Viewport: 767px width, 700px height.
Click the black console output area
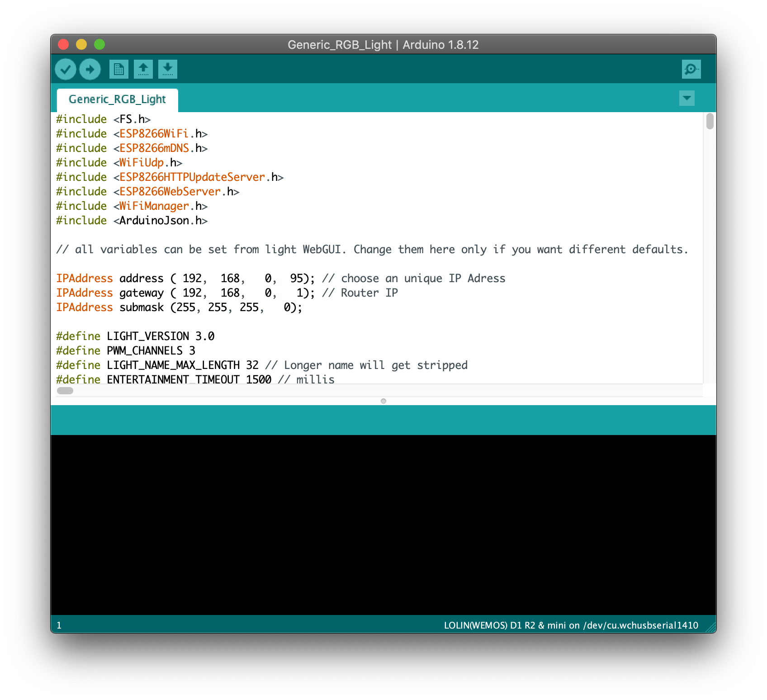[383, 525]
